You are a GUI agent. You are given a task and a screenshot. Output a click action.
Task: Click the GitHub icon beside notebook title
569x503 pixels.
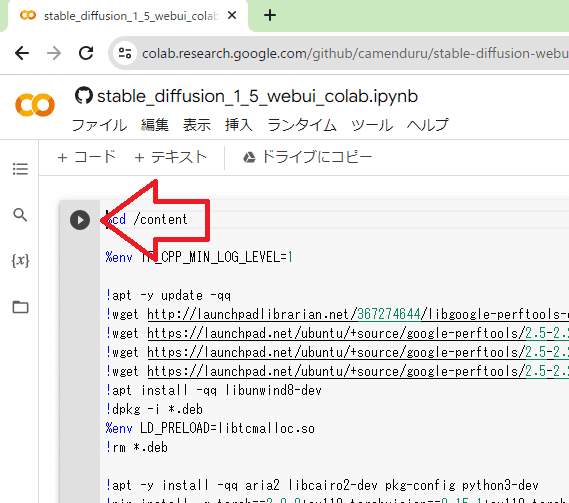[x=83, y=96]
